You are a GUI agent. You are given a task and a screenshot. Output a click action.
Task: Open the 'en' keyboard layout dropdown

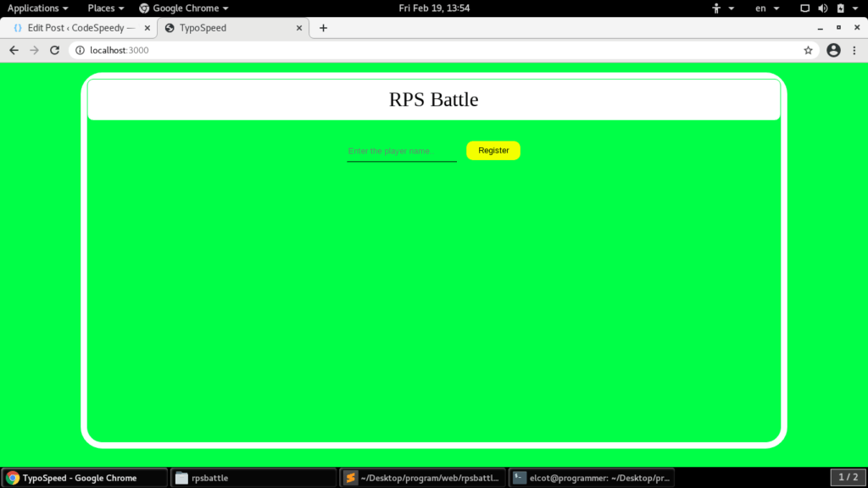pyautogui.click(x=761, y=8)
